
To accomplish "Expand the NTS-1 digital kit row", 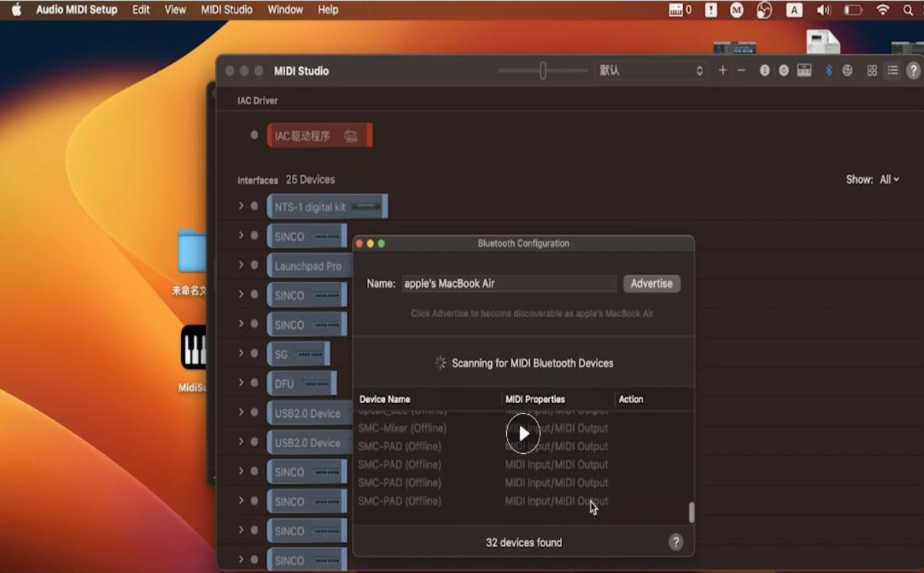I will click(x=241, y=206).
